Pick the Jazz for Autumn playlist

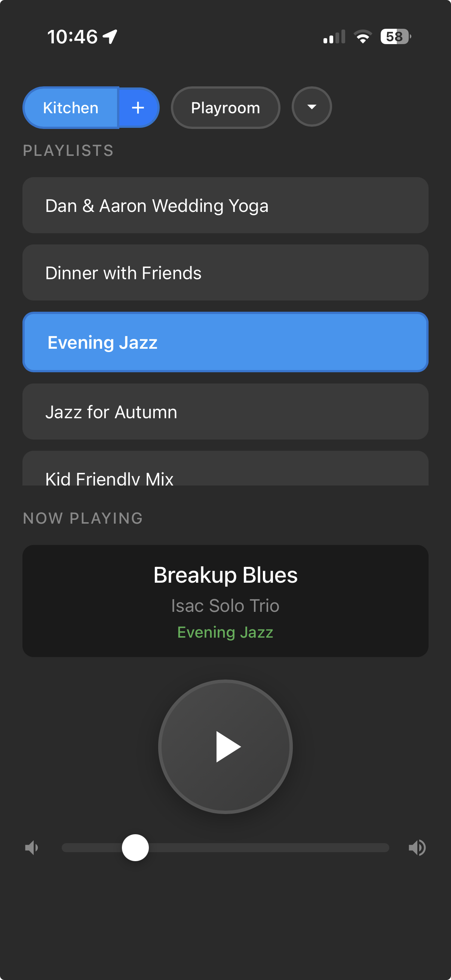[x=225, y=412]
